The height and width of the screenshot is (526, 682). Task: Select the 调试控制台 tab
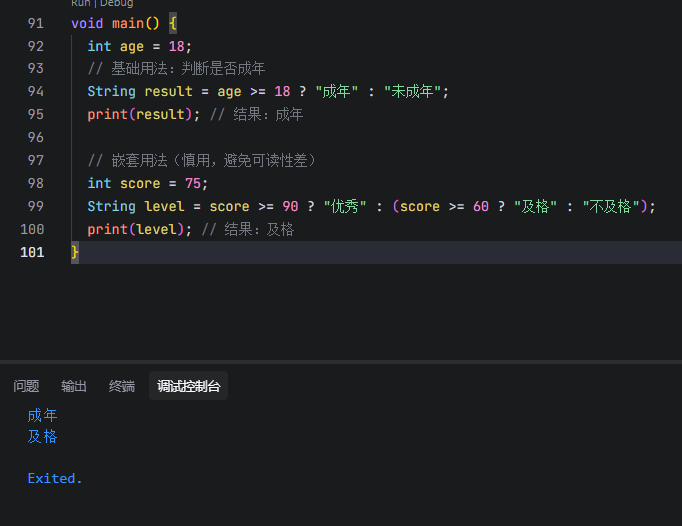[x=188, y=386]
